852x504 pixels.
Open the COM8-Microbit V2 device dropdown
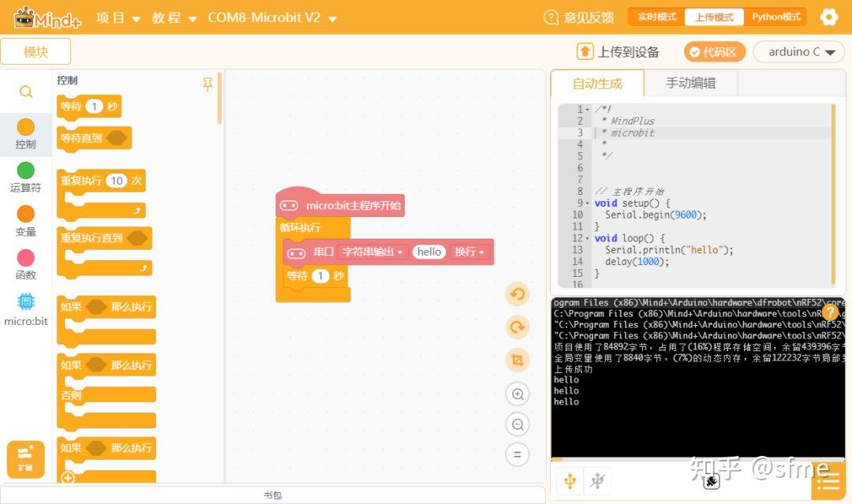click(x=266, y=17)
